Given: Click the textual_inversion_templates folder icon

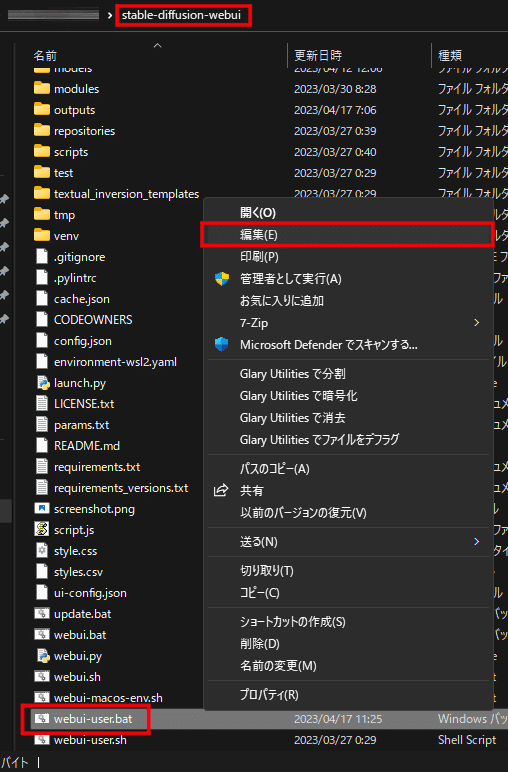Looking at the screenshot, I should (x=42, y=193).
